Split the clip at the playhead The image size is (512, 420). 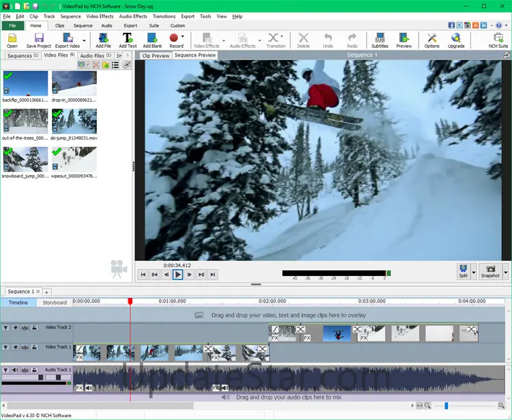coord(464,271)
